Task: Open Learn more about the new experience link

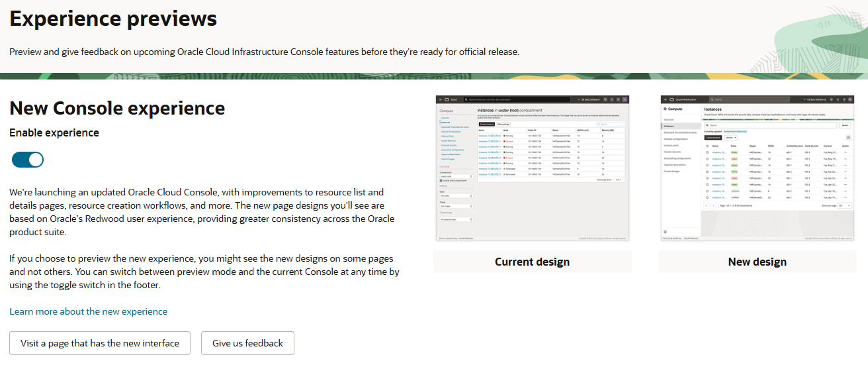Action: click(89, 311)
